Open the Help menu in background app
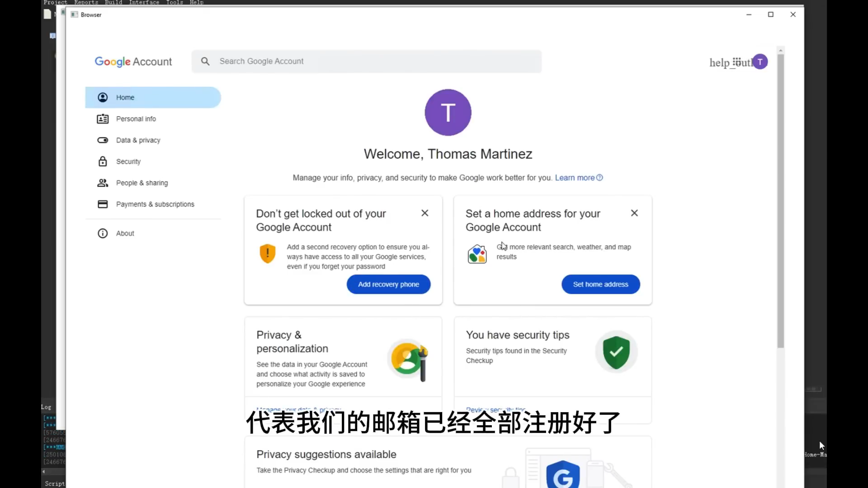This screenshot has height=488, width=868. pos(197,3)
